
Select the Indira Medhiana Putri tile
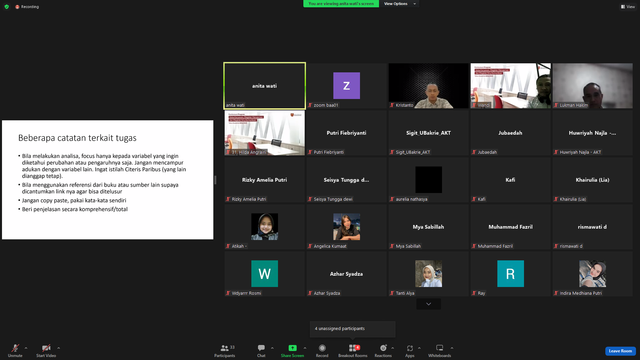coord(592,273)
